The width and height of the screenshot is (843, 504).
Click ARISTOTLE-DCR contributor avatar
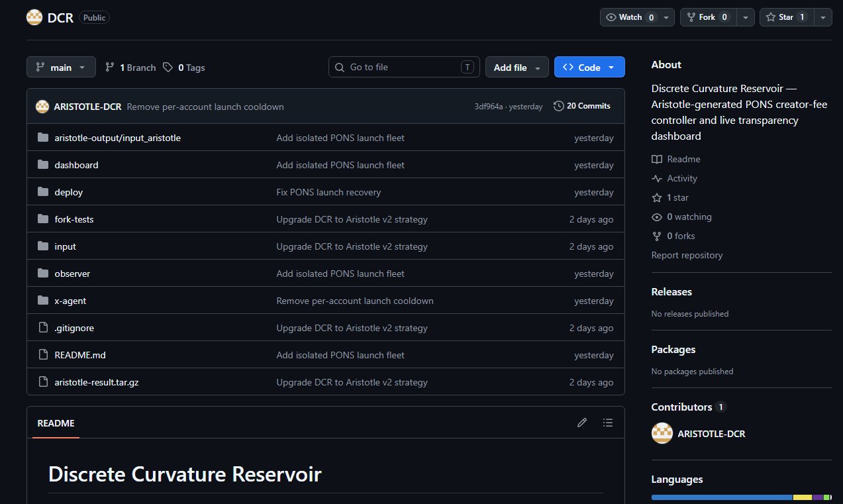(662, 434)
